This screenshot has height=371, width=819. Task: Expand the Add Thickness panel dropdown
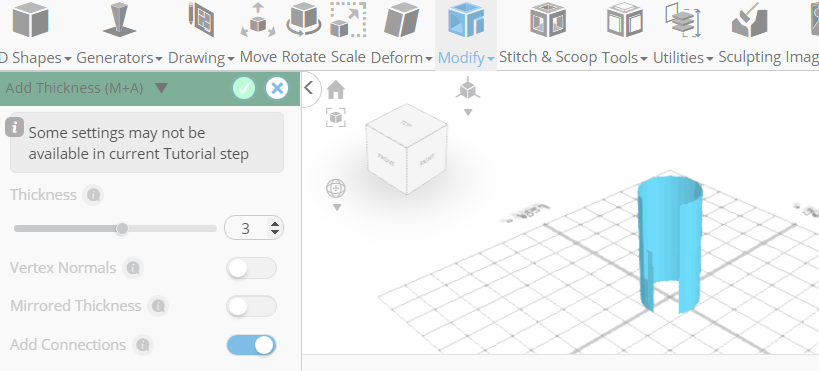[x=161, y=88]
